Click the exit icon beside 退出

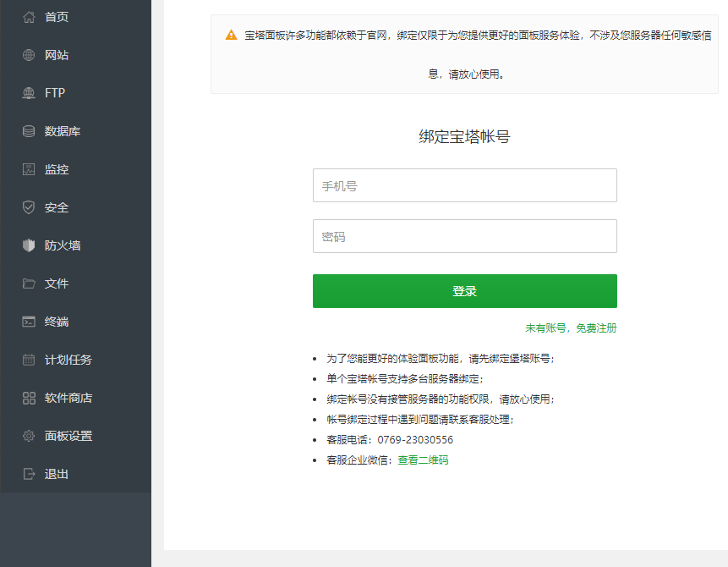pyautogui.click(x=29, y=474)
